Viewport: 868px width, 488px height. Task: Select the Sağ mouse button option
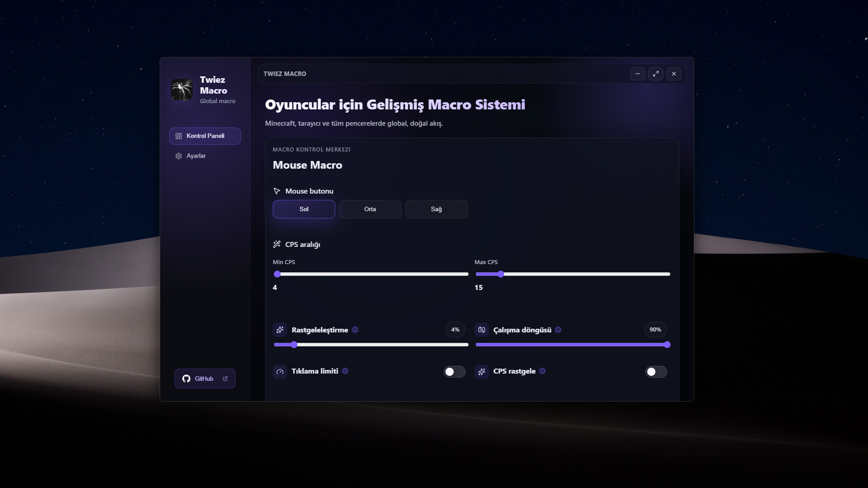(x=436, y=209)
